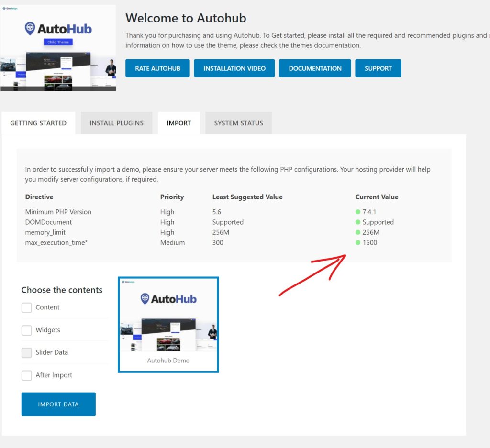Image resolution: width=490 pixels, height=448 pixels.
Task: Click the current value '7.4.1'
Action: click(x=369, y=212)
